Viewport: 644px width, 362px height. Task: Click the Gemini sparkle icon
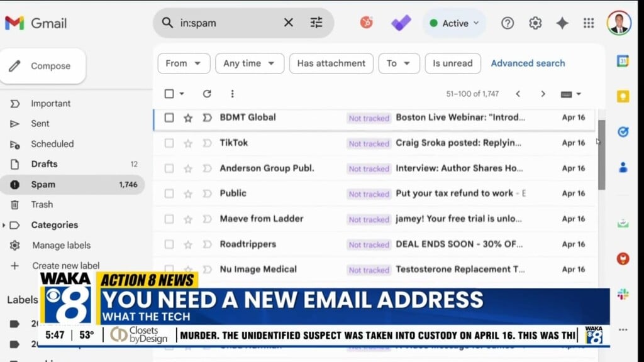tap(562, 23)
